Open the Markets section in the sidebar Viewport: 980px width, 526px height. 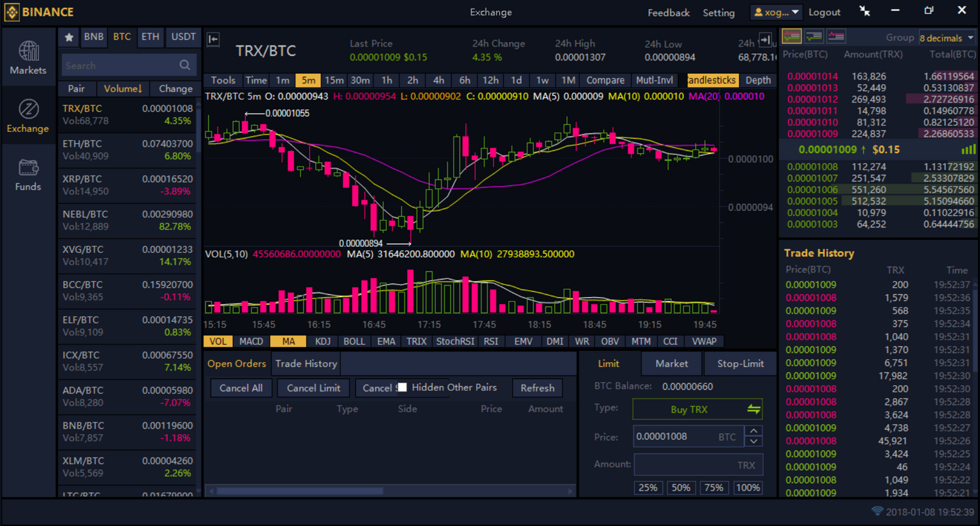[28, 57]
